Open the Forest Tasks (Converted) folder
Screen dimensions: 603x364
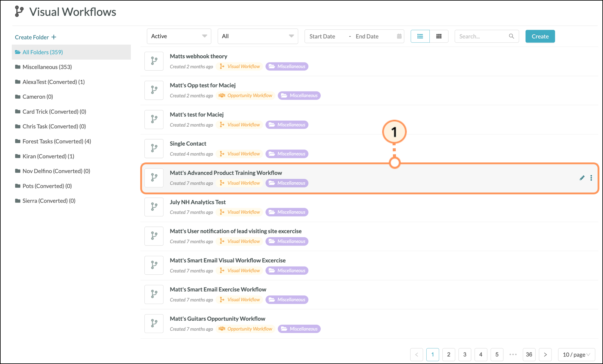(x=57, y=141)
